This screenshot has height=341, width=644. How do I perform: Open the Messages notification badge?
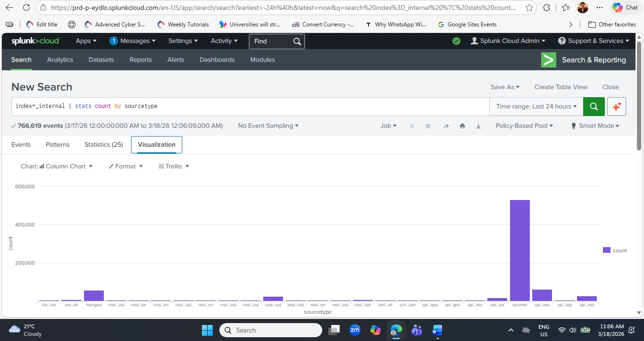point(113,41)
